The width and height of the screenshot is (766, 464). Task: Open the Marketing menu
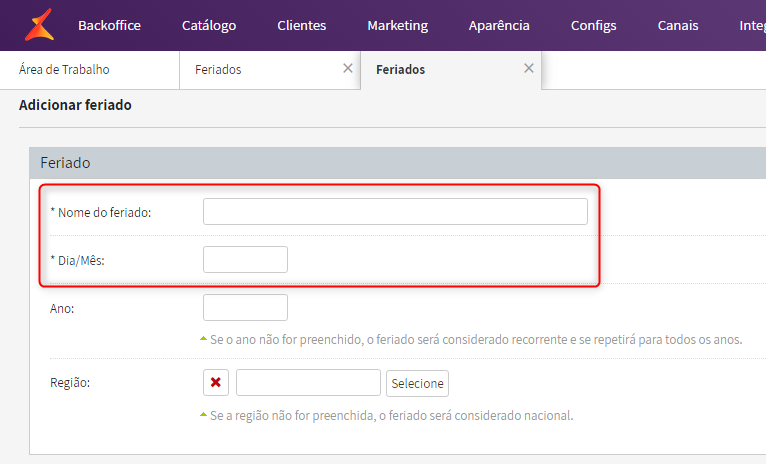coord(398,25)
